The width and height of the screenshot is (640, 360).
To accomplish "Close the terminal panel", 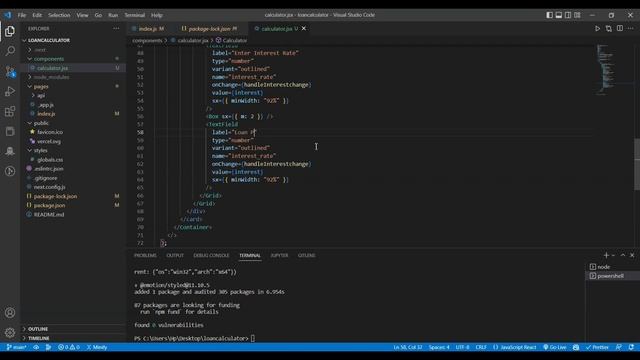I will (632, 255).
